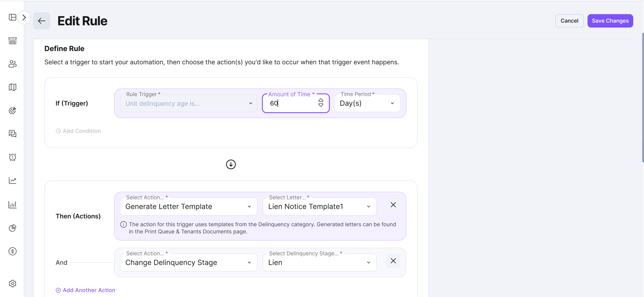Click the dashboard layout icon in the sidebar
The width and height of the screenshot is (644, 297).
12,17
